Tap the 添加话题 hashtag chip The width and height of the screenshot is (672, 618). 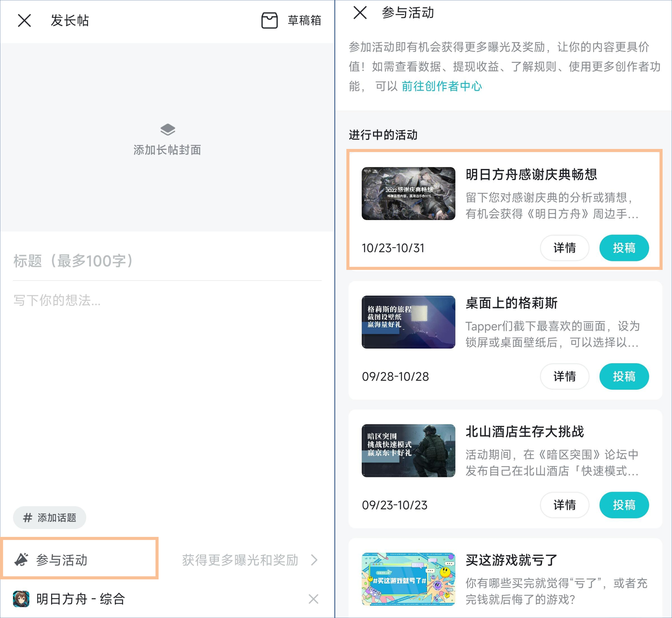click(x=49, y=517)
